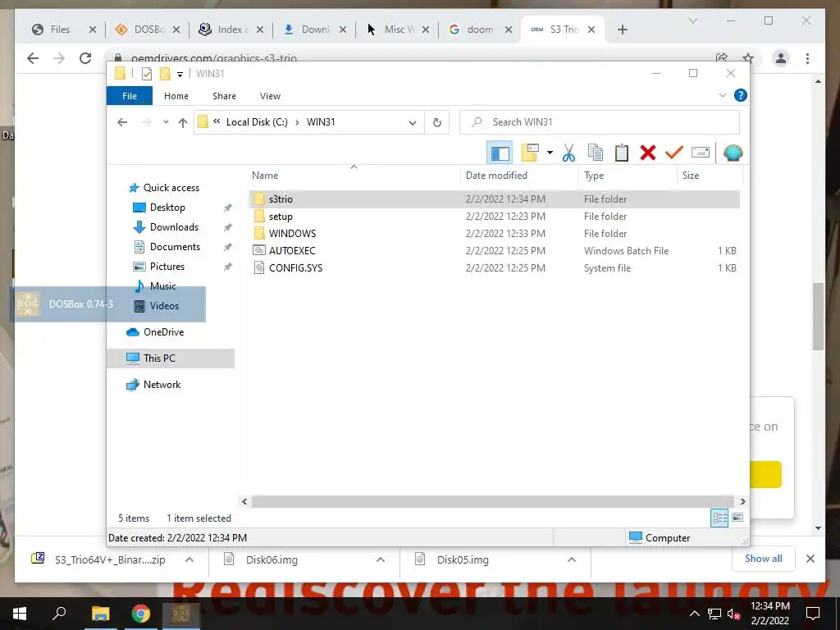Open the Share ribbon tab
The height and width of the screenshot is (630, 840).
coord(224,96)
